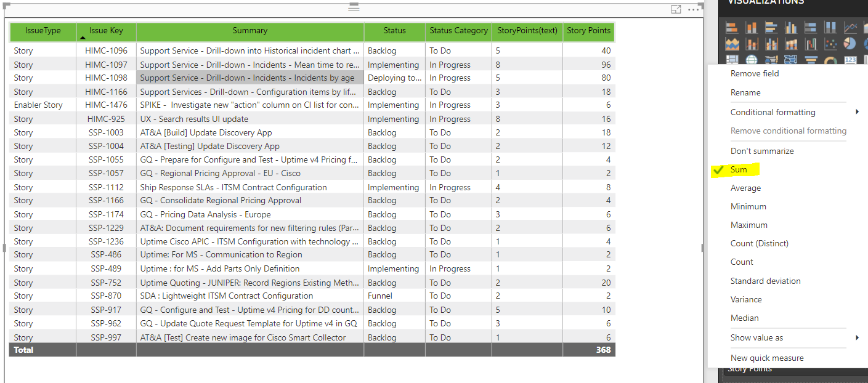Select the 100% stacked column chart visualization
The image size is (868, 383).
point(830,27)
